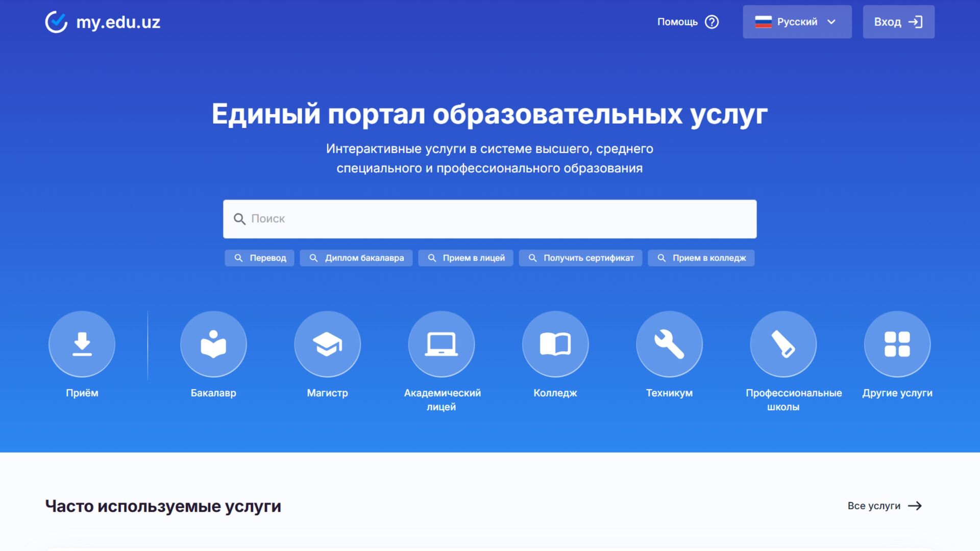The width and height of the screenshot is (980, 551).
Task: Click the Прием в колледж suggestion
Action: point(701,258)
